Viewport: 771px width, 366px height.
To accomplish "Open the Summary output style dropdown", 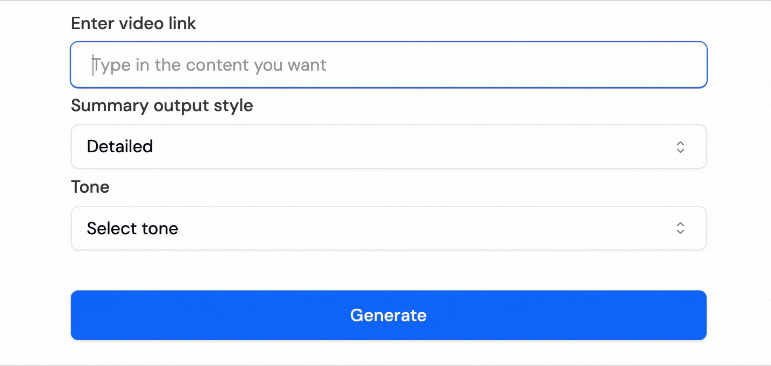I will [388, 147].
